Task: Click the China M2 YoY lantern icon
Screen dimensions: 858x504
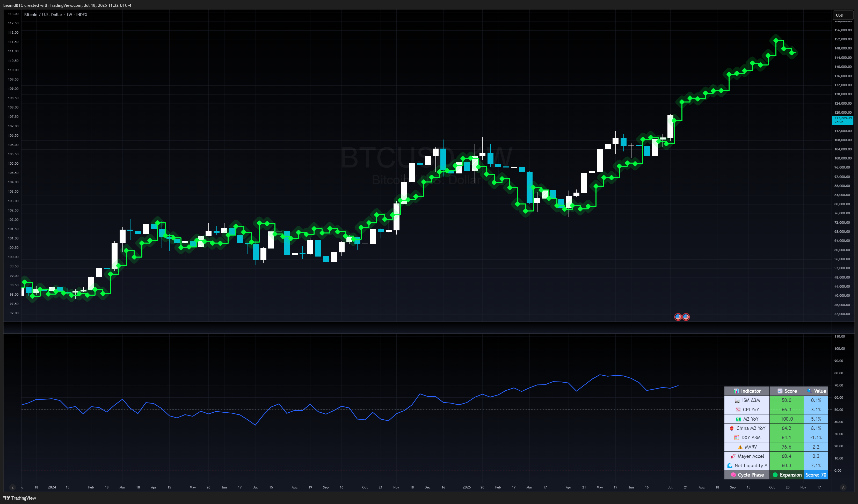Action: 732,428
